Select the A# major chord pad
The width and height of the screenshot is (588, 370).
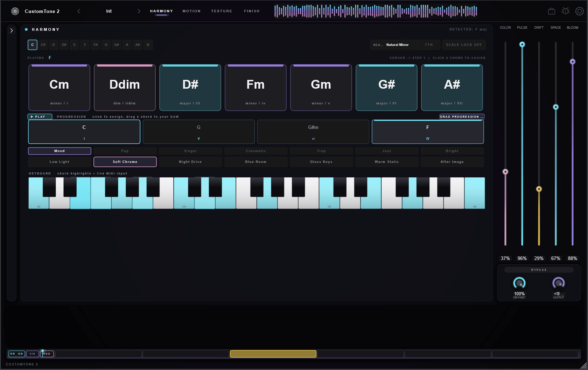tap(452, 88)
